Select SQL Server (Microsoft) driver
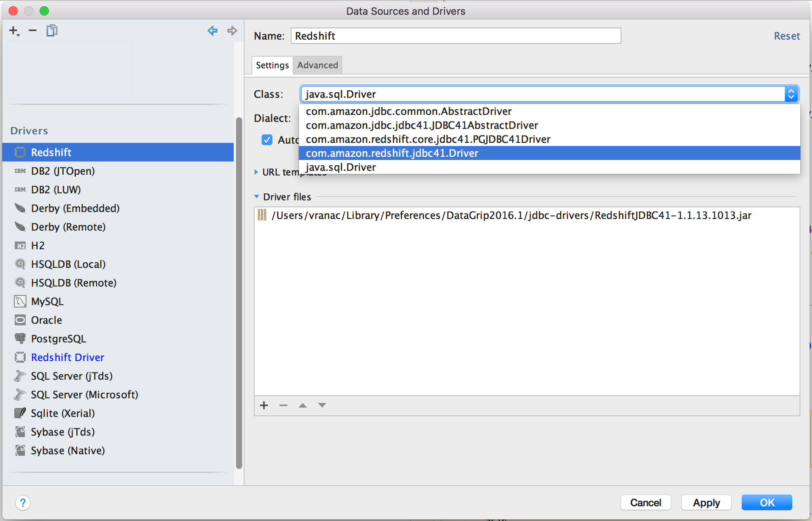This screenshot has width=812, height=521. (118, 394)
